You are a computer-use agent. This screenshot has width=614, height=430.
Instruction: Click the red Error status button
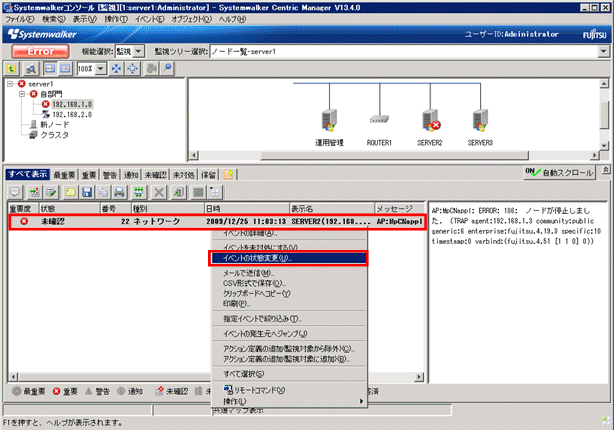pyautogui.click(x=41, y=51)
